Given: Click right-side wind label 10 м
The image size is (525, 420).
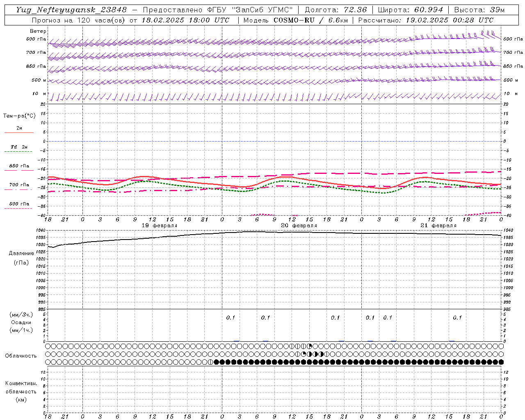Looking at the screenshot, I should click(x=511, y=94).
